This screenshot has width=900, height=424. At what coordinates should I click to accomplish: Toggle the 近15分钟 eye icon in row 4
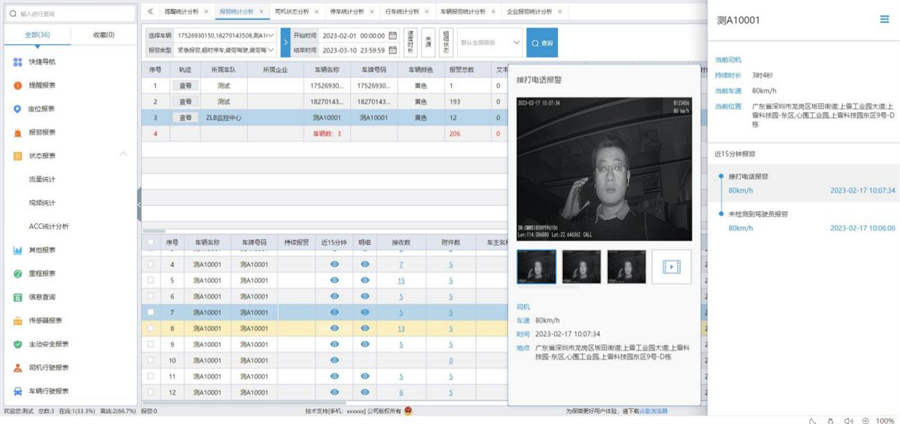click(334, 265)
